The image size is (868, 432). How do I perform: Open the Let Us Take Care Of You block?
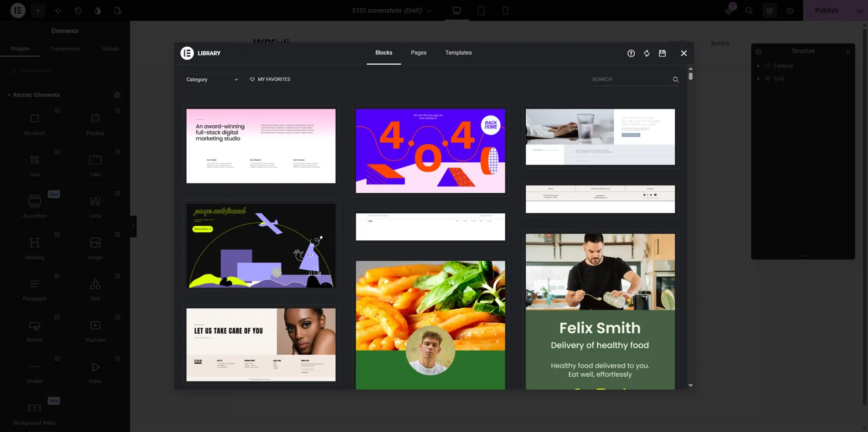pos(261,345)
